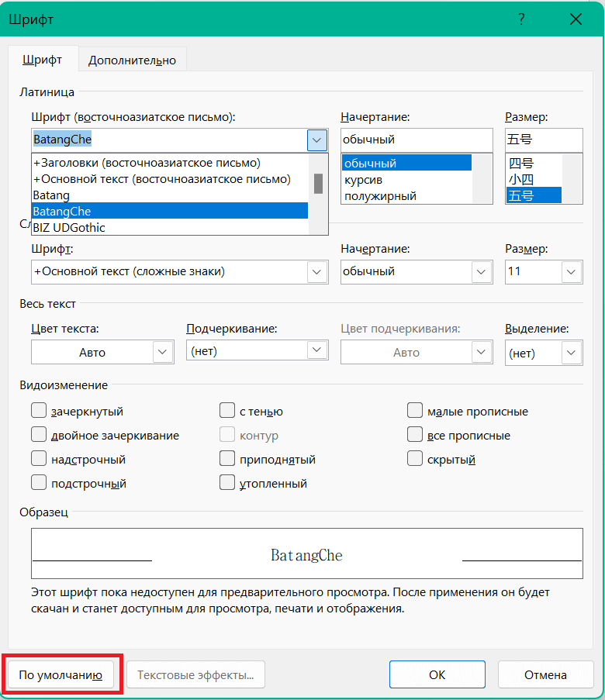The width and height of the screenshot is (605, 700).
Task: Check малые прописные (small caps)
Action: [x=415, y=411]
